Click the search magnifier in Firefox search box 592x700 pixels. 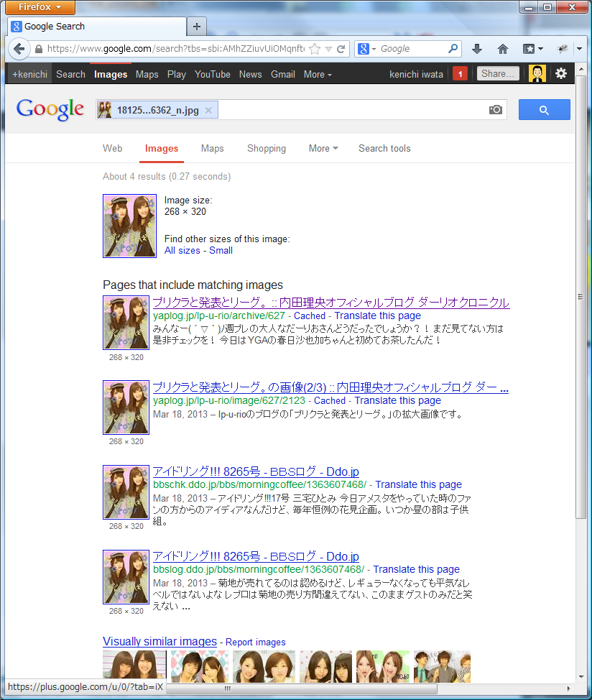[453, 48]
